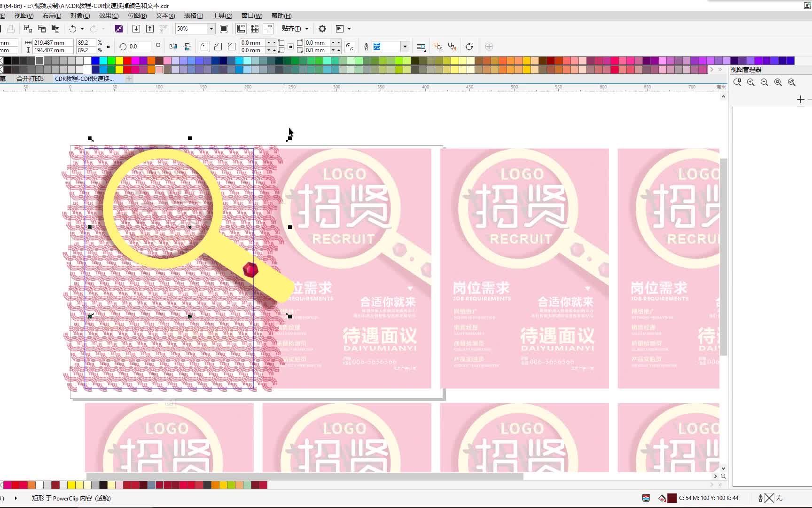Click the bring to front icon

pos(438,47)
